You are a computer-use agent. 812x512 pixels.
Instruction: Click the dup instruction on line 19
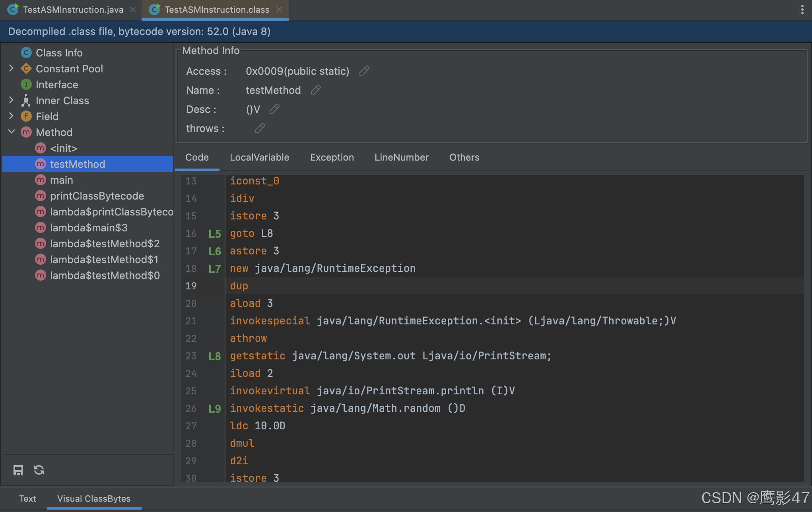point(239,285)
